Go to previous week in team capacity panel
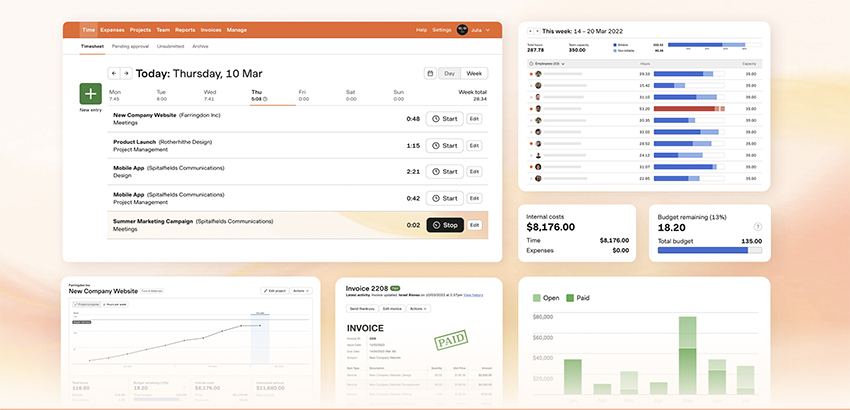The width and height of the screenshot is (850, 410). pos(530,31)
